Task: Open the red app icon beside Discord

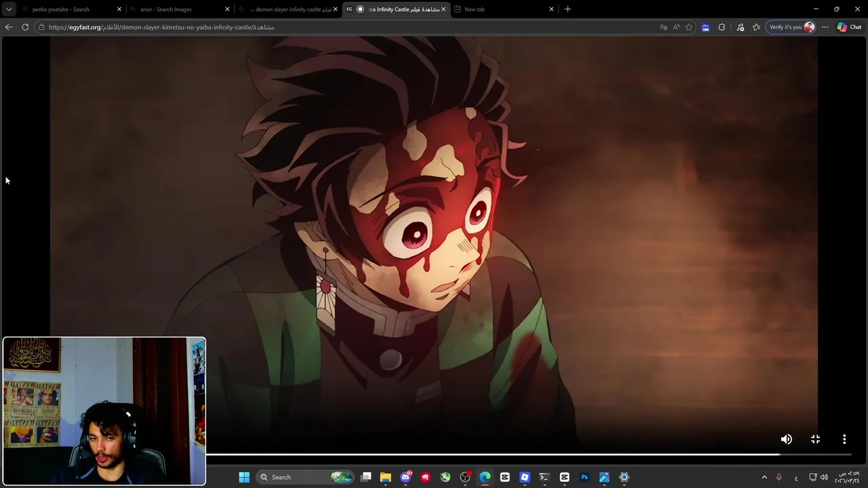Action: coord(425,477)
